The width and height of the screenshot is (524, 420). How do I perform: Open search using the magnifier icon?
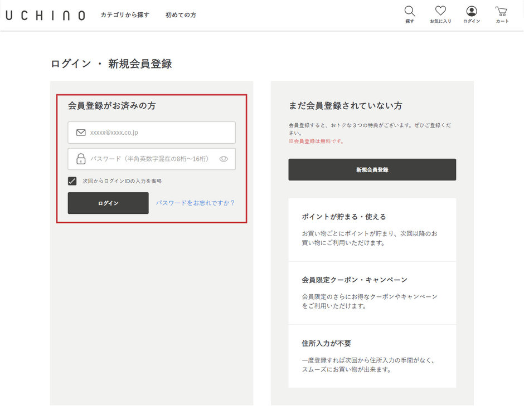pos(409,11)
